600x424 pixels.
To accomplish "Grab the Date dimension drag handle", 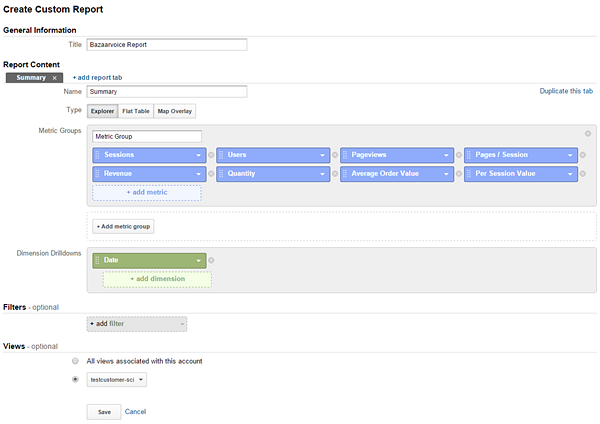I will coord(97,260).
